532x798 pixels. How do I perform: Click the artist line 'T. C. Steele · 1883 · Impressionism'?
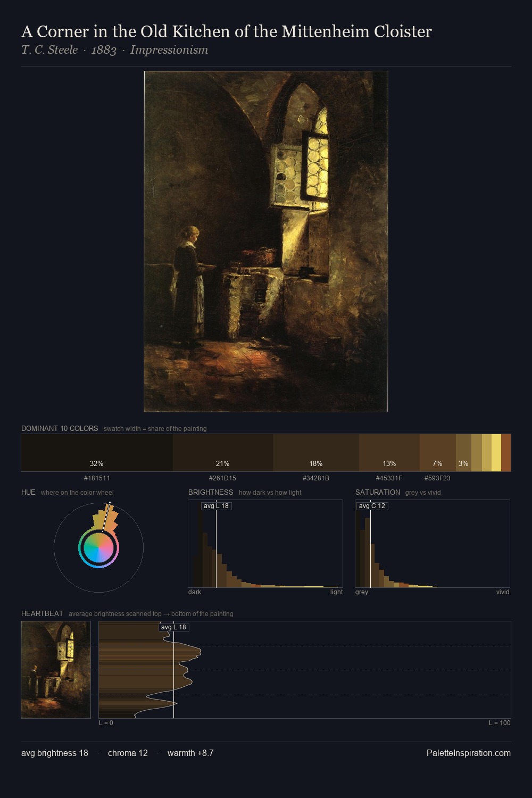pyautogui.click(x=114, y=50)
